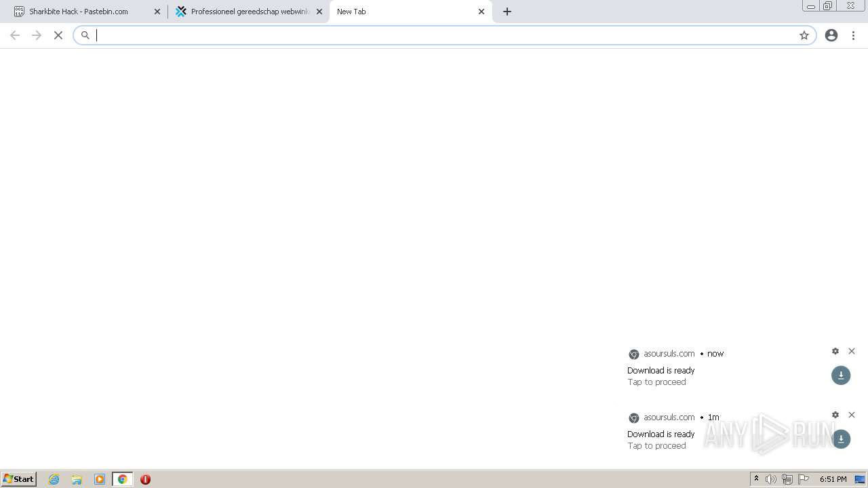Show hidden system tray icons

click(x=757, y=479)
